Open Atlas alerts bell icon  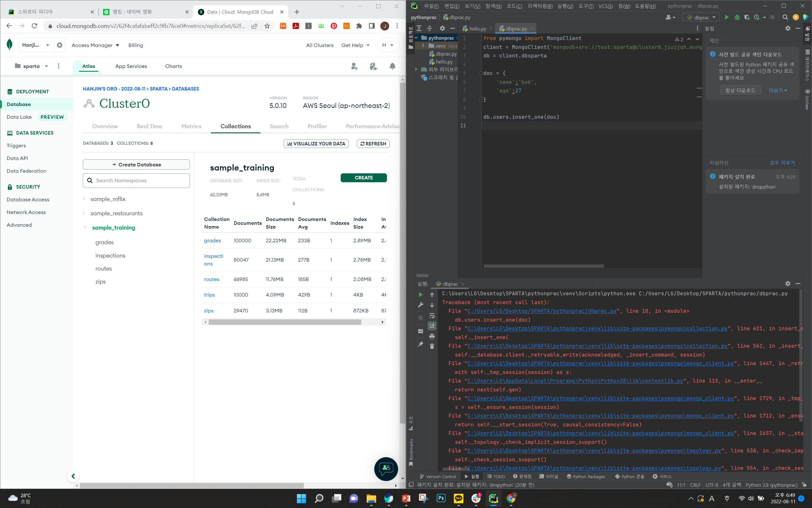coord(392,66)
